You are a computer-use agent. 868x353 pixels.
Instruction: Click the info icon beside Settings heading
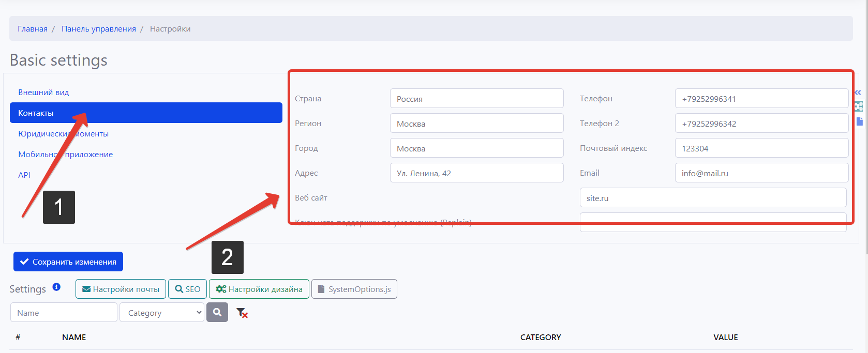tap(56, 287)
